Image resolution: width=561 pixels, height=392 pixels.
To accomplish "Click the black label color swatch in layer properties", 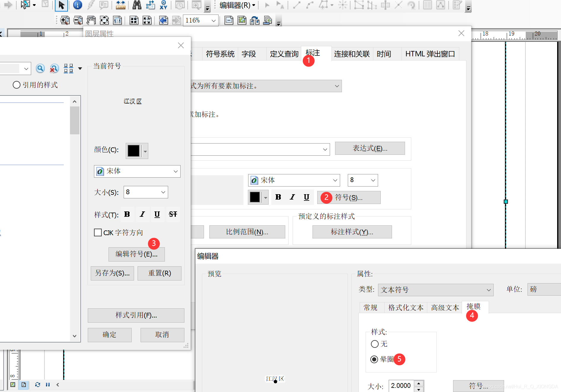I will click(x=255, y=197).
